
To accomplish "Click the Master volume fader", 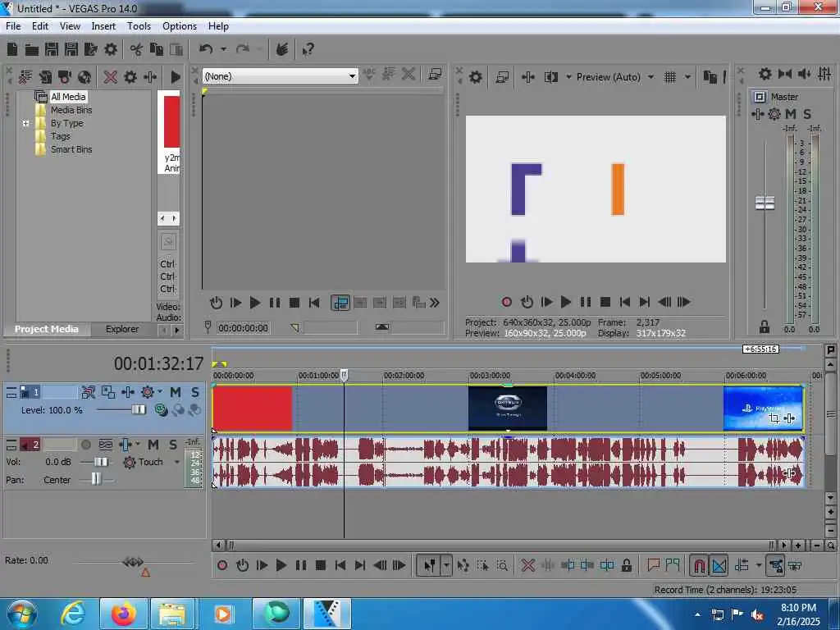I will coord(765,203).
